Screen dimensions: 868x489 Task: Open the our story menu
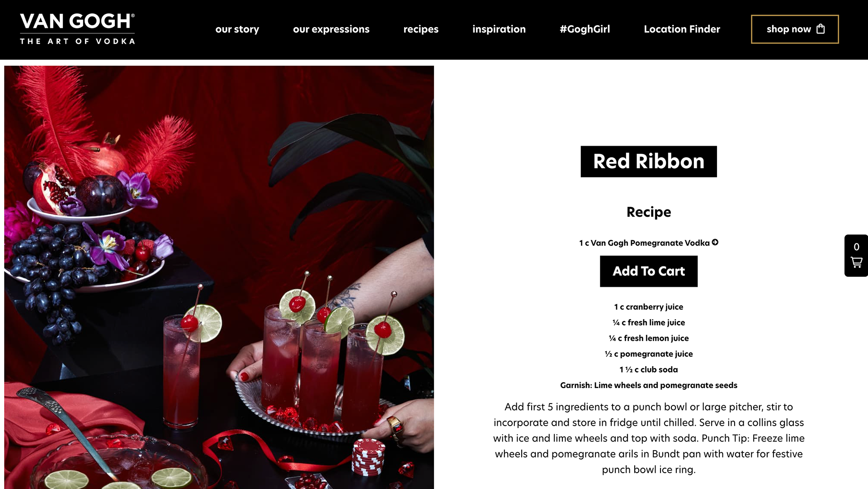[237, 29]
